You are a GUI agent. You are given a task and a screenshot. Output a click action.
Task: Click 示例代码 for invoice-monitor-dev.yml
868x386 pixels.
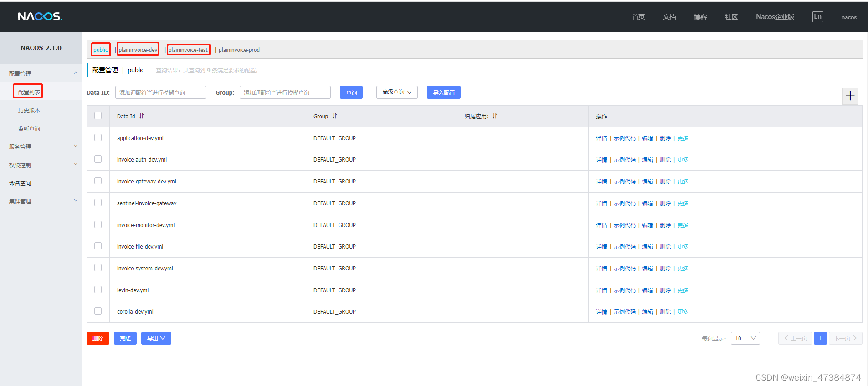point(625,225)
